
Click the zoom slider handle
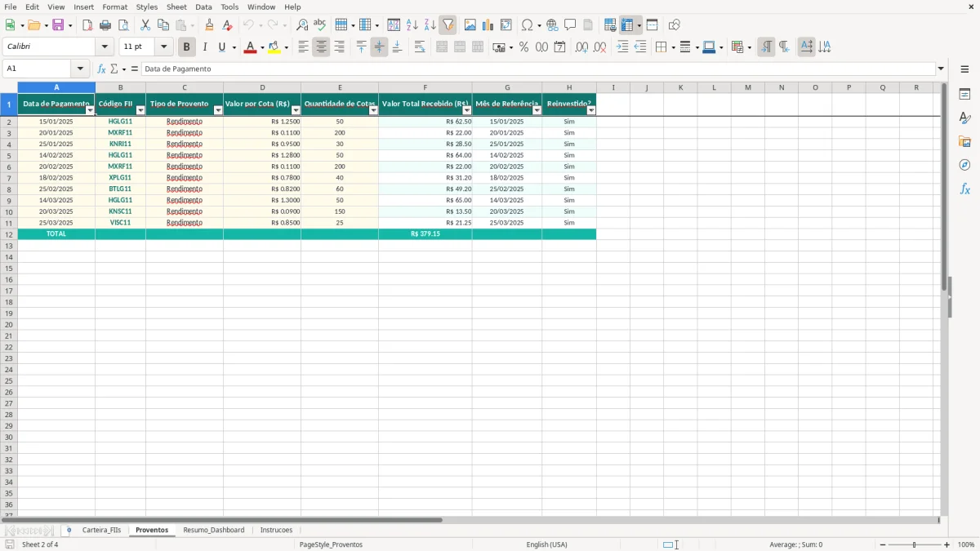[915, 544]
